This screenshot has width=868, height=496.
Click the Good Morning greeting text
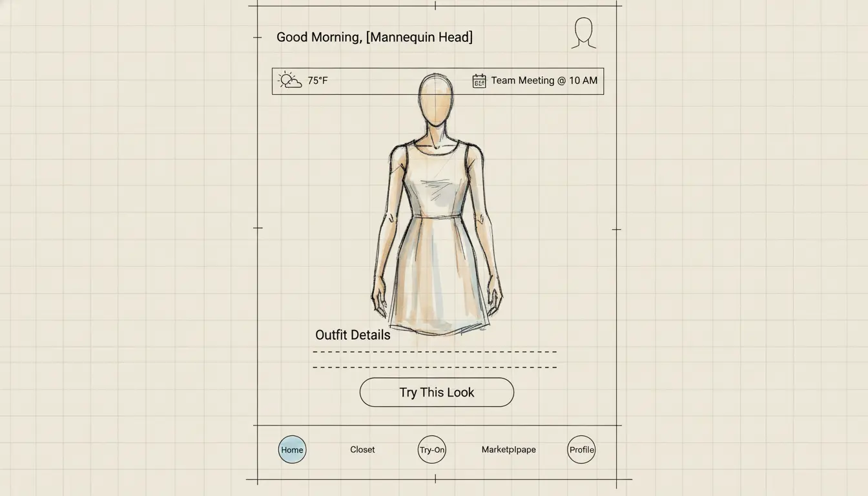click(x=374, y=37)
